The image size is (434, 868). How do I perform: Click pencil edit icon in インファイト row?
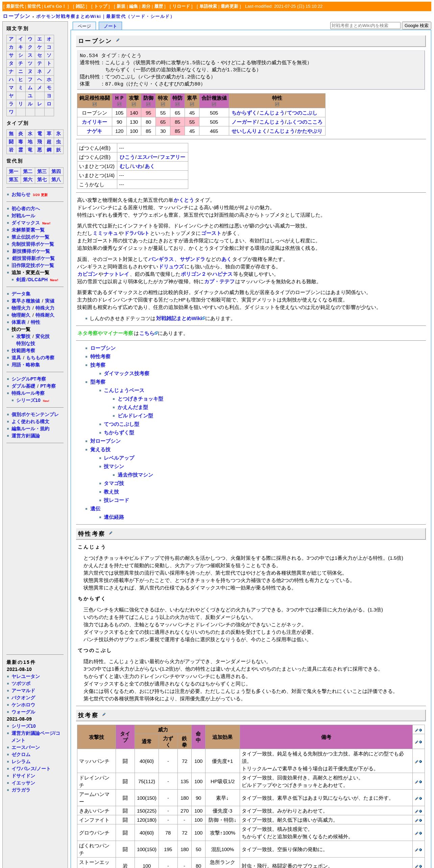pyautogui.click(x=417, y=820)
